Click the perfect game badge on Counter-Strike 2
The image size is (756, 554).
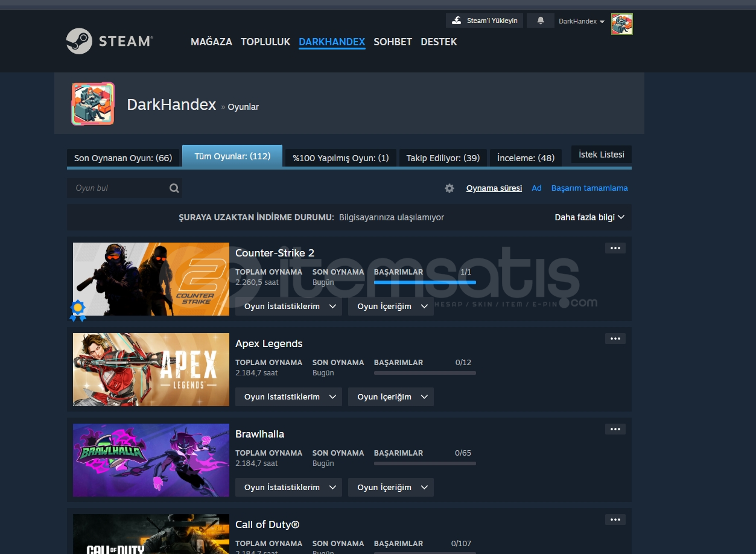pyautogui.click(x=78, y=311)
